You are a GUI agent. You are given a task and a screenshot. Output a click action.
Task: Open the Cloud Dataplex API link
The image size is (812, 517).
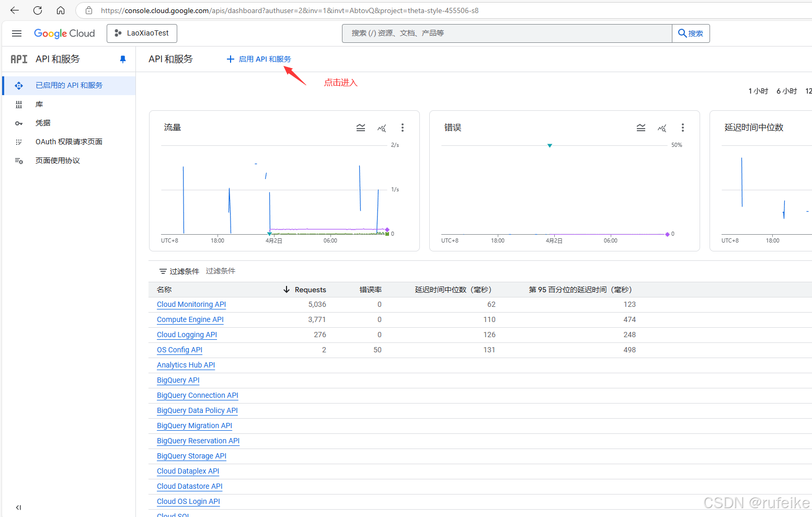click(x=188, y=471)
